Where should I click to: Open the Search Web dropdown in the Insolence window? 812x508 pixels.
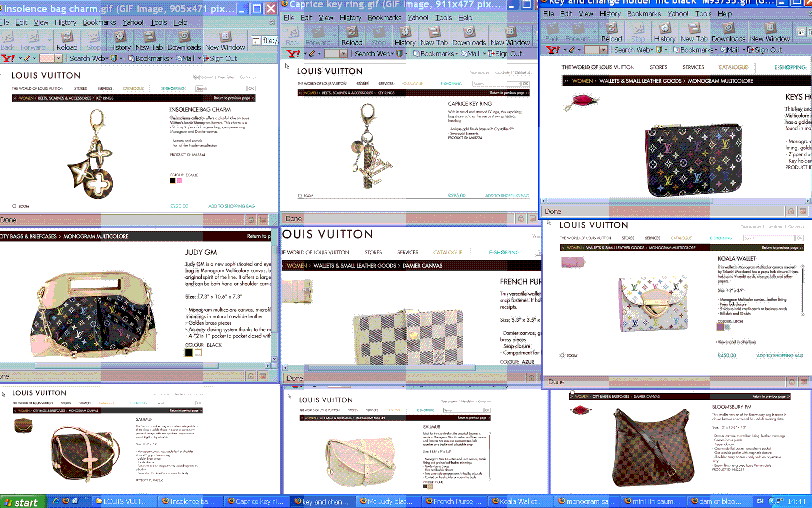tap(108, 58)
